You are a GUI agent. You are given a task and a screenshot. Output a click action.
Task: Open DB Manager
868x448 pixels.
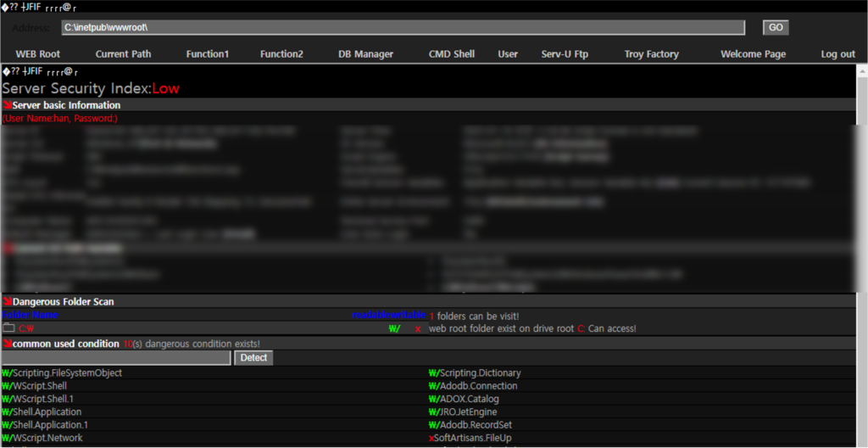(x=366, y=54)
